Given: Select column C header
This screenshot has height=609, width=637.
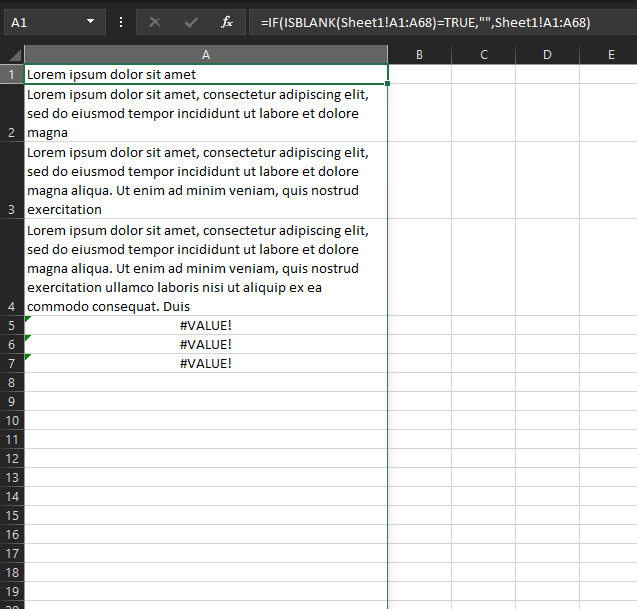Looking at the screenshot, I should click(x=483, y=54).
